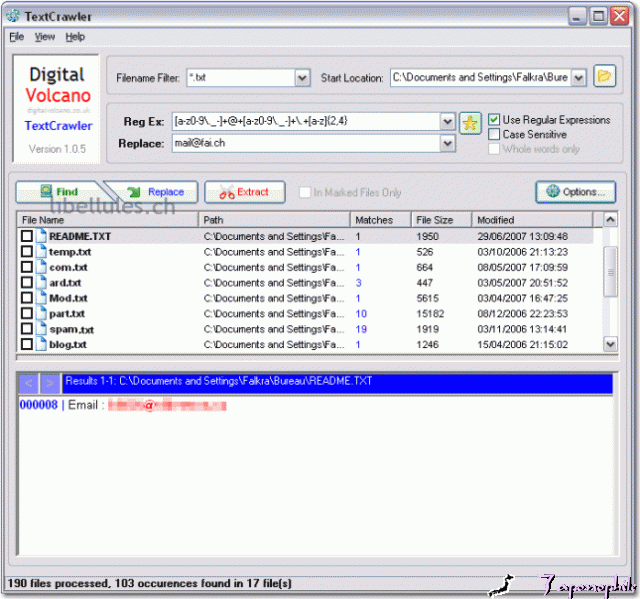Toggle In Marked Files Only checkbox
This screenshot has height=599, width=640.
[305, 192]
